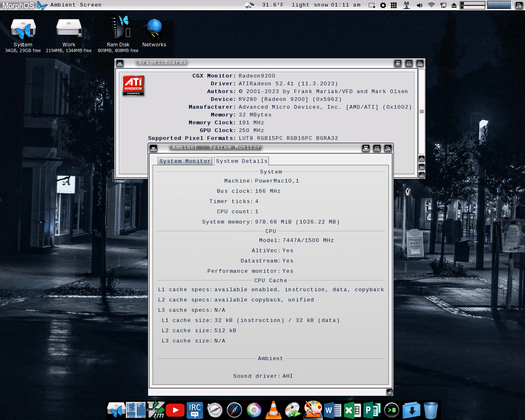Click the antenna tower icon in the top bar
Screen dimensions: 525x420
coord(406,5)
